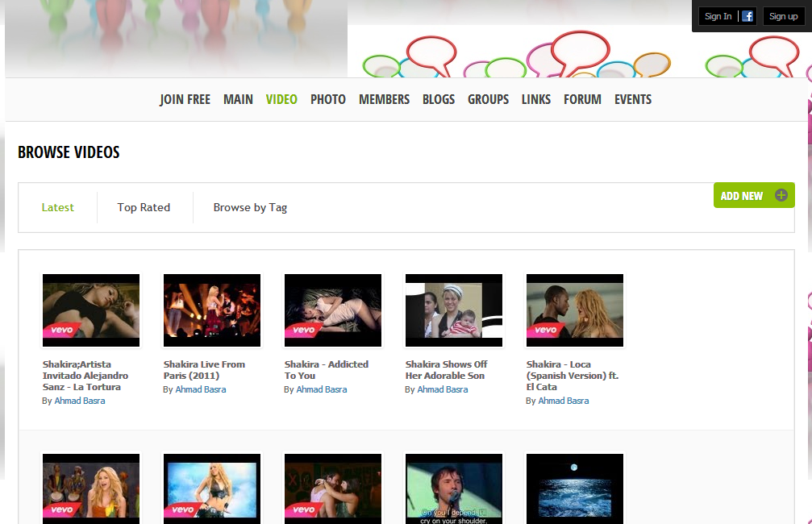The height and width of the screenshot is (524, 812).
Task: Open the PHOTO menu item
Action: 328,99
